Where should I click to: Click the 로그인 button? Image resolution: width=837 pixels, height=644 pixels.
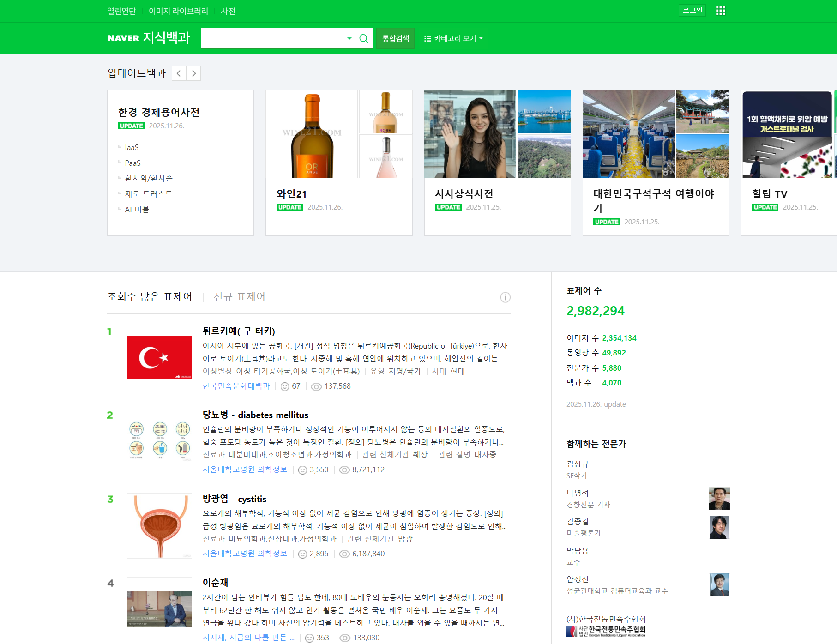(692, 11)
